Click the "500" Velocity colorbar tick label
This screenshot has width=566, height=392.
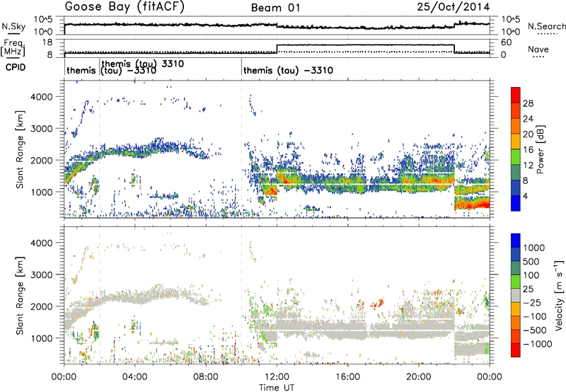[531, 262]
